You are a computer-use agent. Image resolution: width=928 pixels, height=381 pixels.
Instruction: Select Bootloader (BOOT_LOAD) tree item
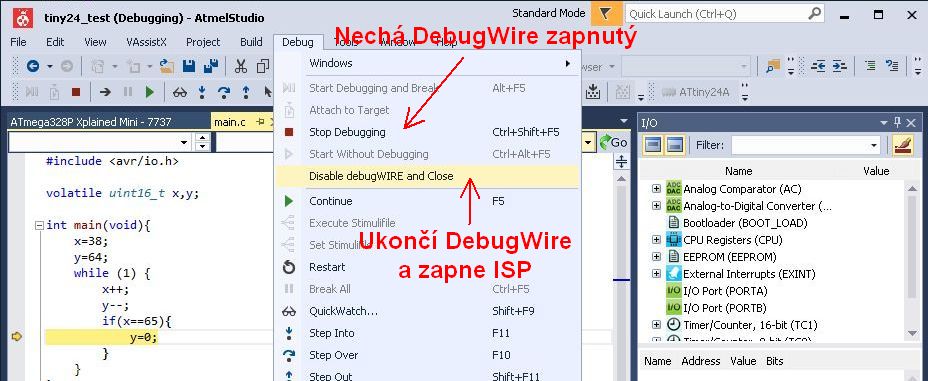(745, 223)
